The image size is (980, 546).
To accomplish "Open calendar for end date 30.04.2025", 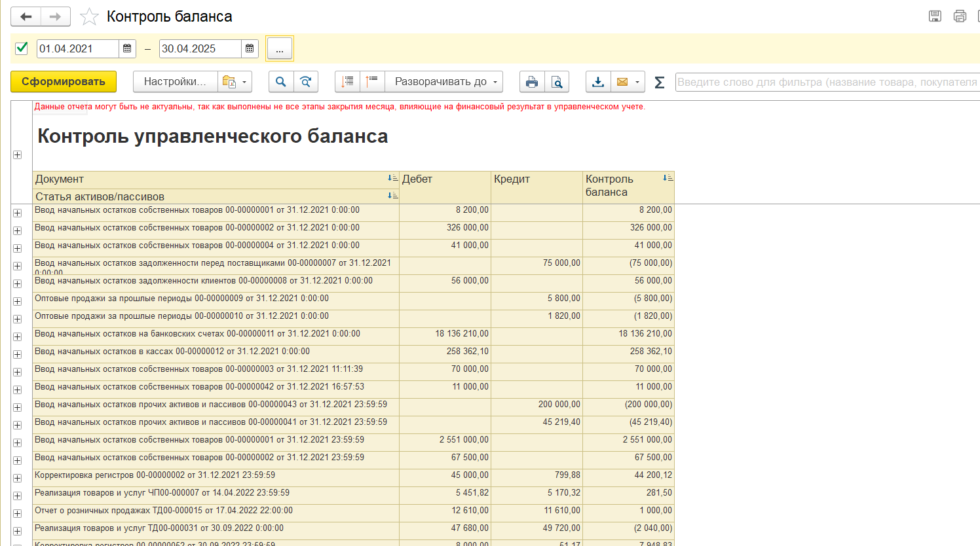I will [250, 48].
